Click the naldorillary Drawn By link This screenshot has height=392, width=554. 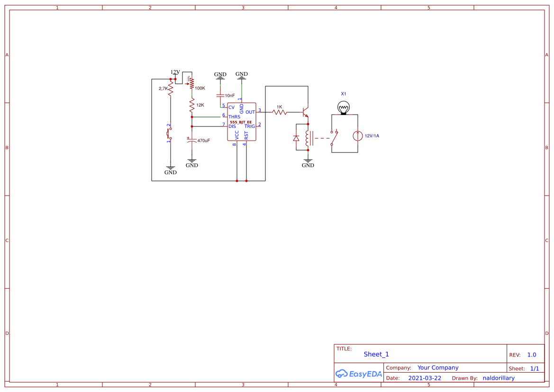coord(499,378)
